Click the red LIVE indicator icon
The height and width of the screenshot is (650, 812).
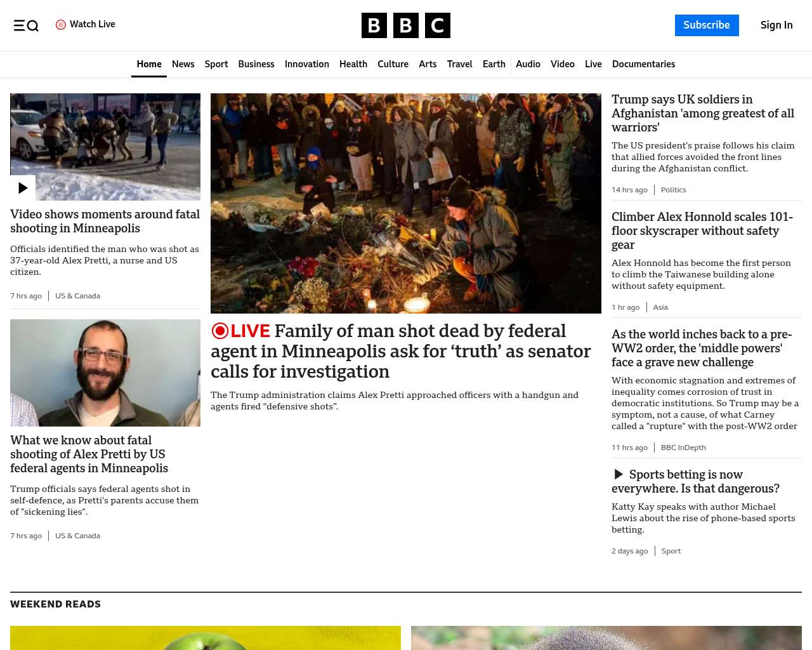coord(220,331)
